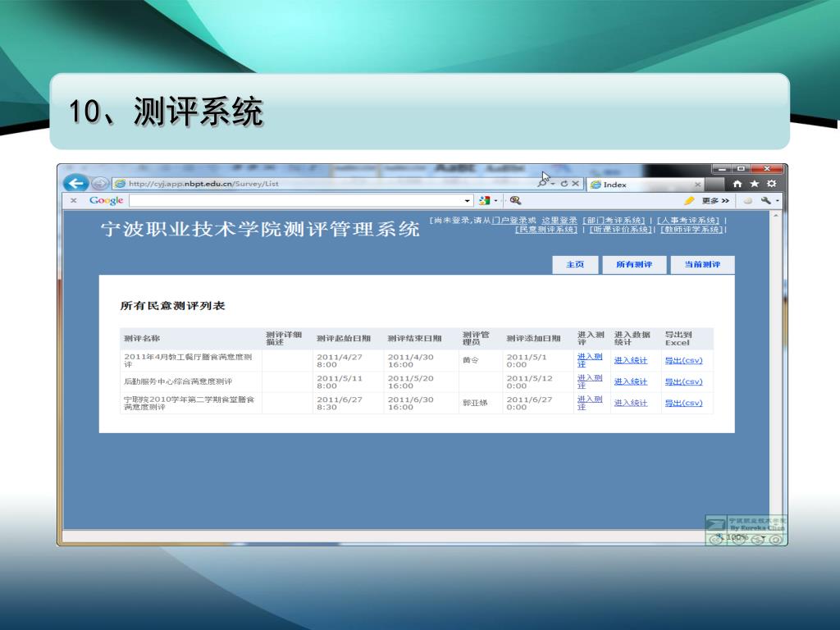The width and height of the screenshot is (840, 630).
Task: Click 进入统计 for 后勤服务中心 survey
Action: (631, 382)
